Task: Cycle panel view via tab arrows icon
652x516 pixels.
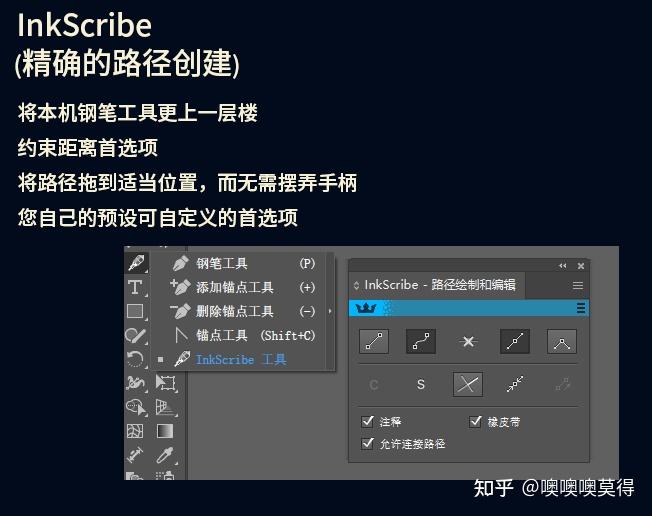Action: (x=356, y=285)
